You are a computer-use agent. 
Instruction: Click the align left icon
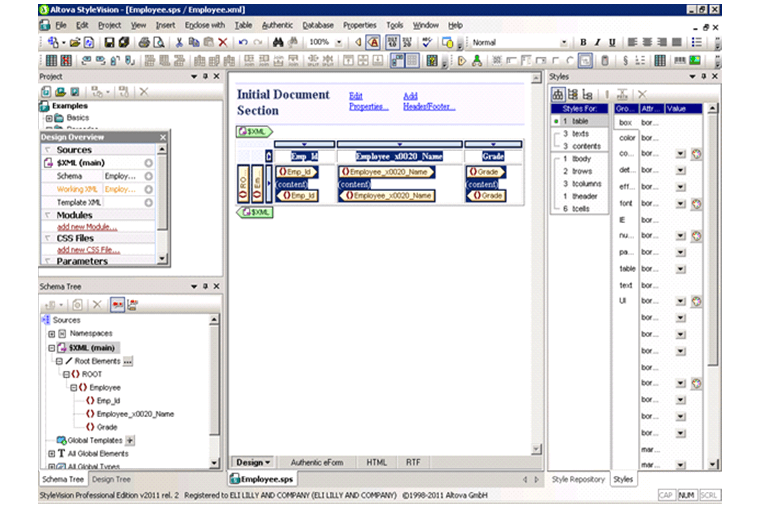point(632,43)
